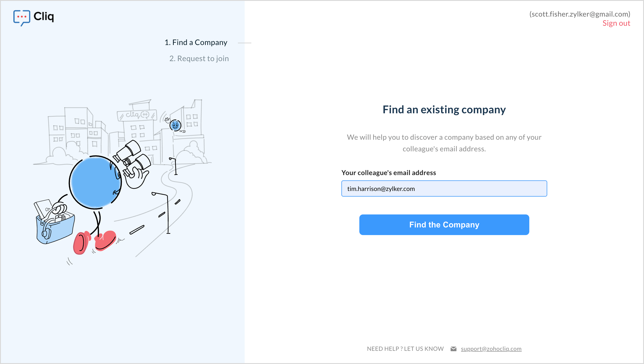Click the Sign out link

pos(616,23)
